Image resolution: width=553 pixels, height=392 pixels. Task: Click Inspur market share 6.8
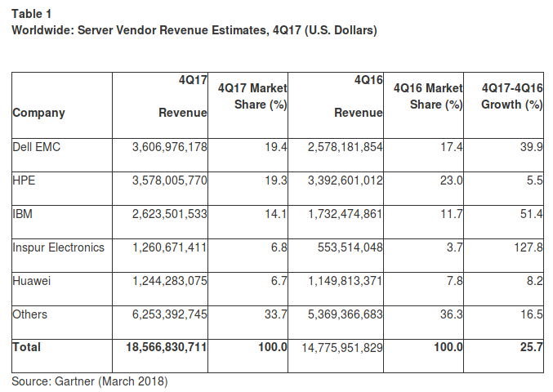point(279,247)
